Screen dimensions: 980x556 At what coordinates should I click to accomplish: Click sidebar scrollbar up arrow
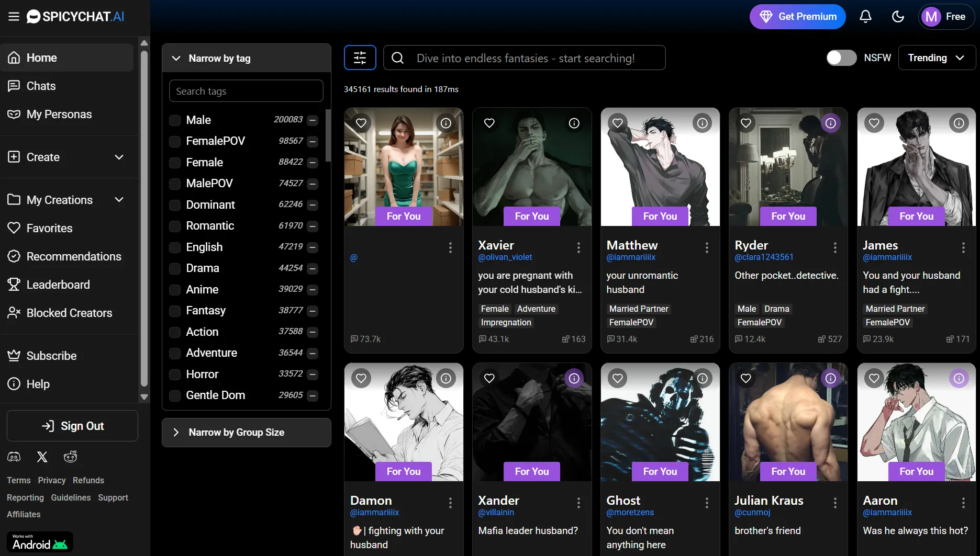coord(144,43)
